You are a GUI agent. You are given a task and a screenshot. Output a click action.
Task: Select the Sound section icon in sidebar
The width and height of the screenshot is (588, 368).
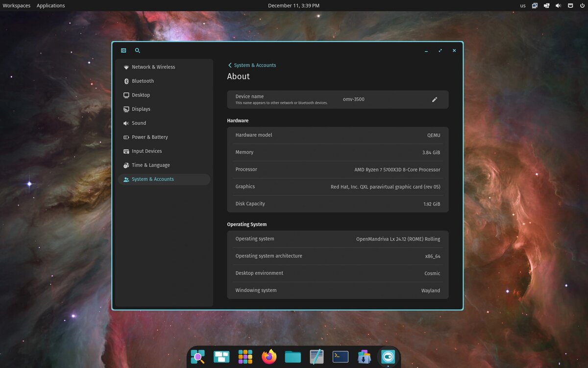point(126,123)
